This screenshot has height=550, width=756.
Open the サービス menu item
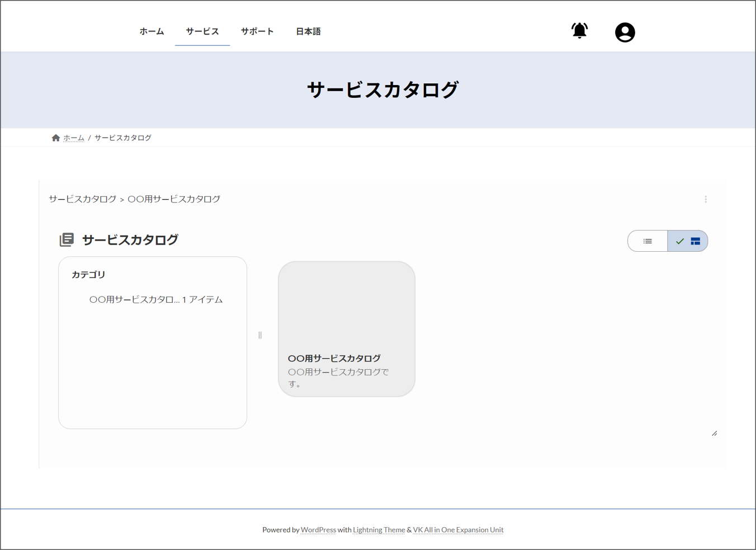202,32
